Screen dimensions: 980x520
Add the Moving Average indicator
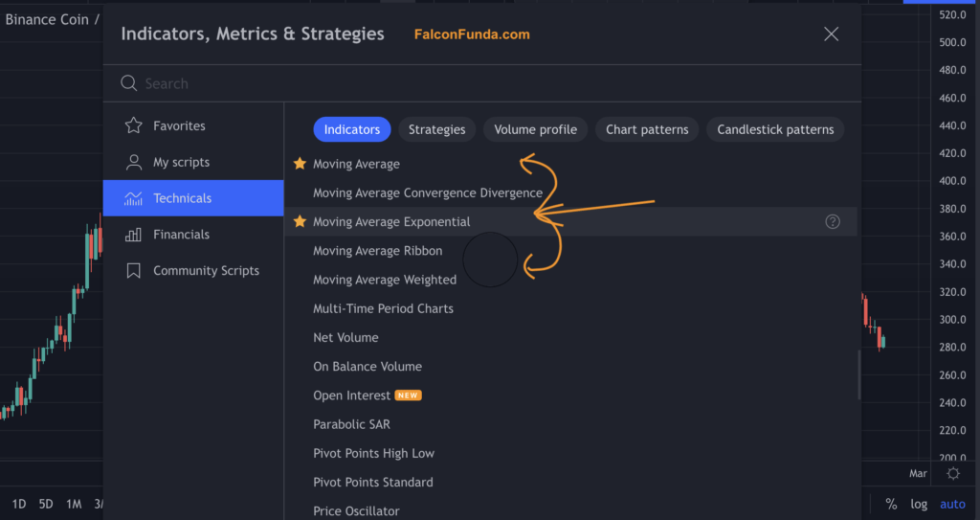(x=356, y=164)
